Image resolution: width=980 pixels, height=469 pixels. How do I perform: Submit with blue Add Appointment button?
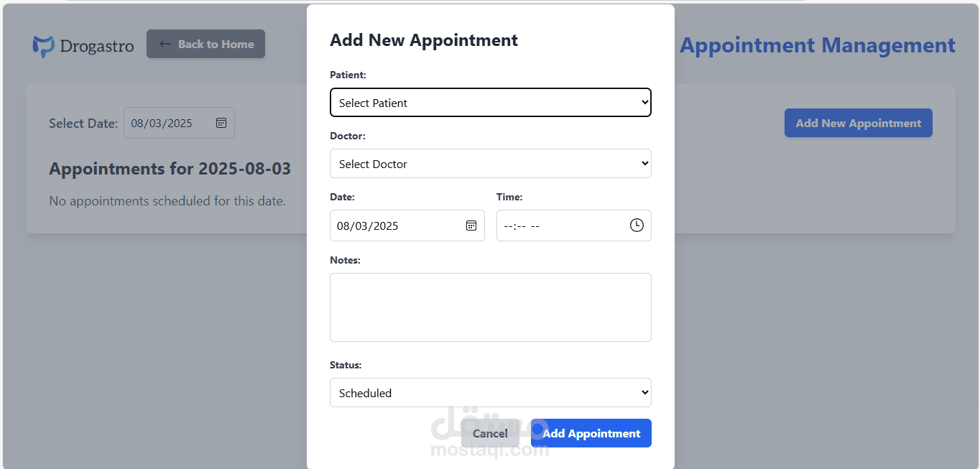point(591,433)
